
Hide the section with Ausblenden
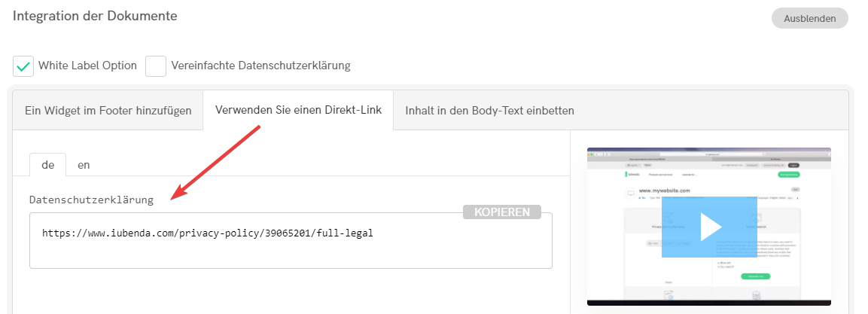[809, 18]
